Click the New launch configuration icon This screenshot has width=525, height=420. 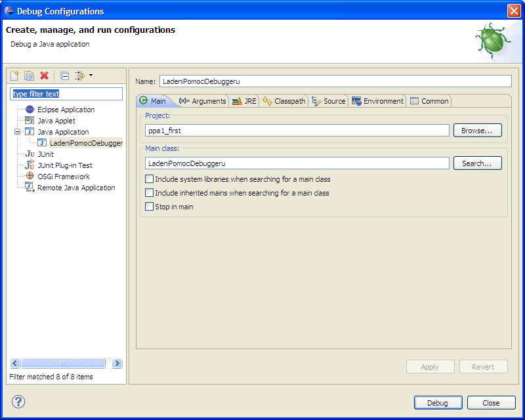[14, 75]
